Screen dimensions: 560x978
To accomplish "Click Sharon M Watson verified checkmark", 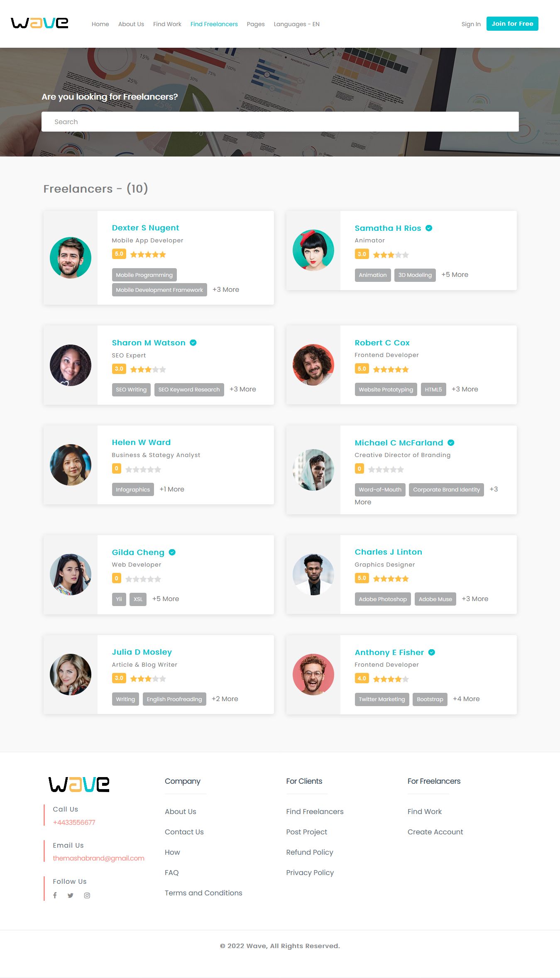I will (x=193, y=342).
